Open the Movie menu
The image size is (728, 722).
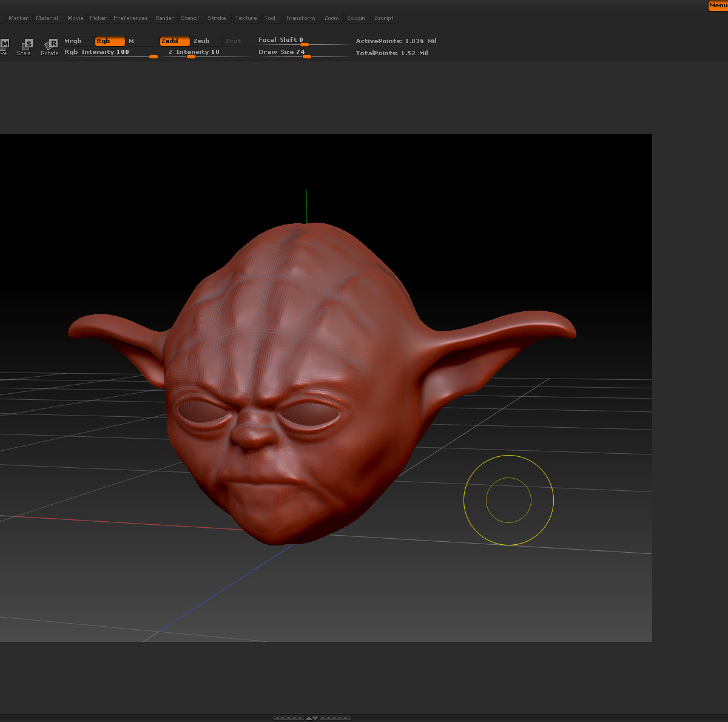click(76, 18)
